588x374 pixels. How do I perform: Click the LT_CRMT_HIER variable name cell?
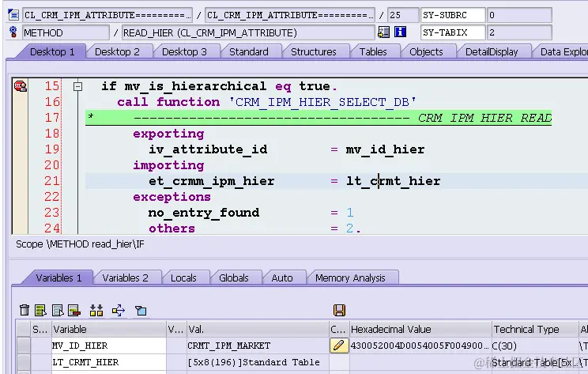pos(109,362)
